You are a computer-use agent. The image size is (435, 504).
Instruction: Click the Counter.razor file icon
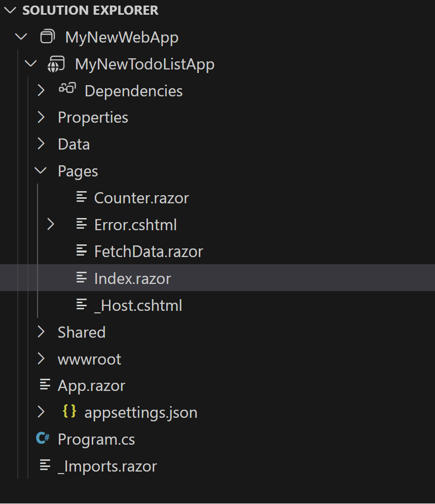coord(81,198)
